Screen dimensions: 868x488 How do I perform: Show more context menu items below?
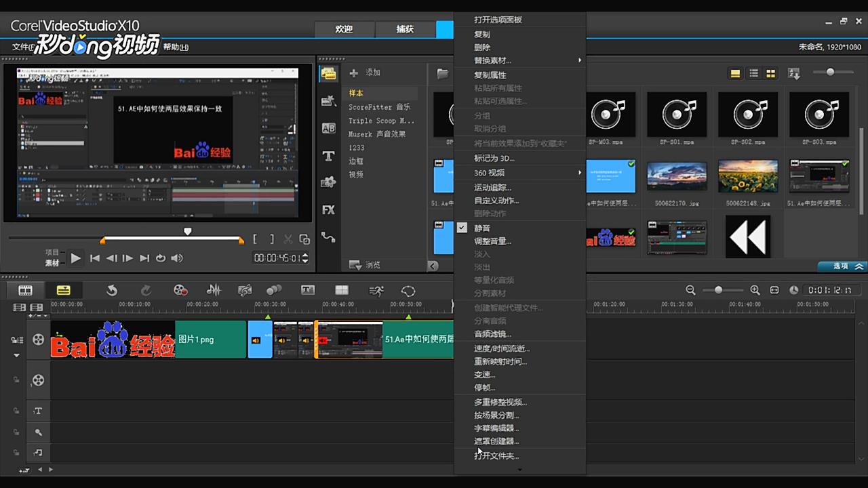[519, 469]
